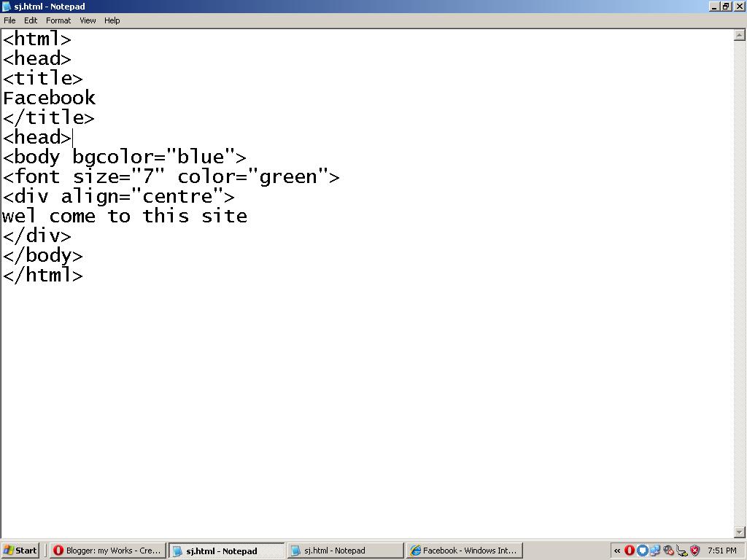Click the <title> opening tag line
The width and height of the screenshot is (747, 560).
click(43, 78)
